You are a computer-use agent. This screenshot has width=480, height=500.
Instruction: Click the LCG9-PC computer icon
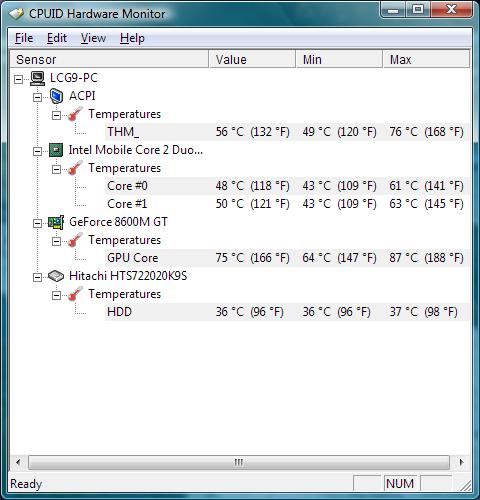[x=37, y=78]
